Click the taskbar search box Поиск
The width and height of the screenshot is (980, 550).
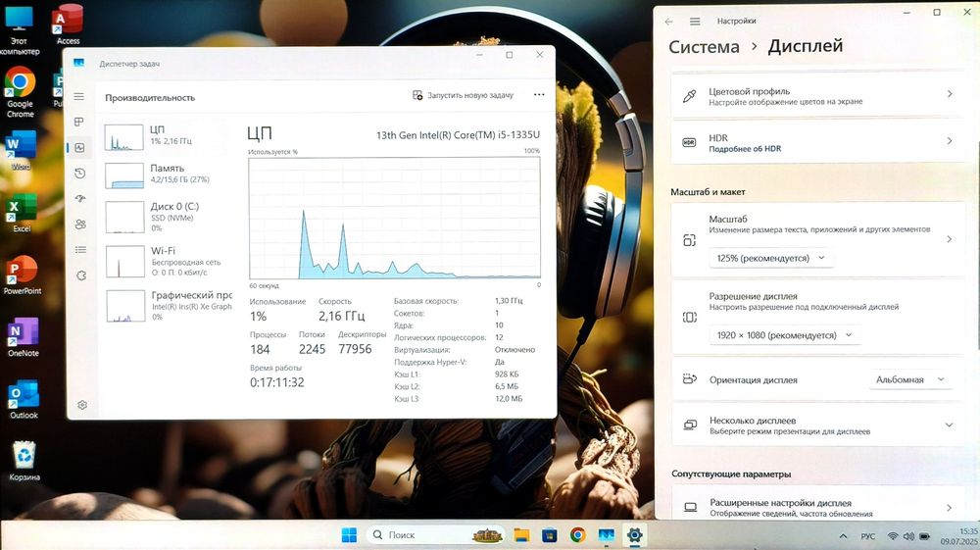point(436,535)
